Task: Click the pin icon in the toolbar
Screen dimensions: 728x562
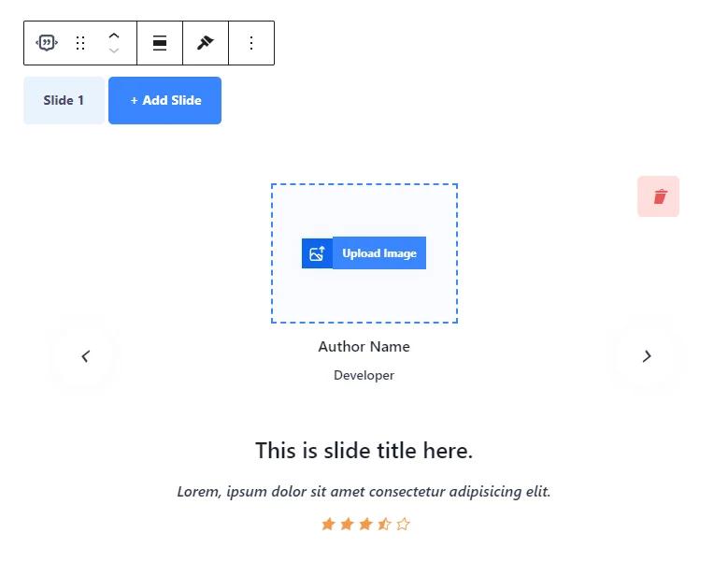Action: click(206, 43)
